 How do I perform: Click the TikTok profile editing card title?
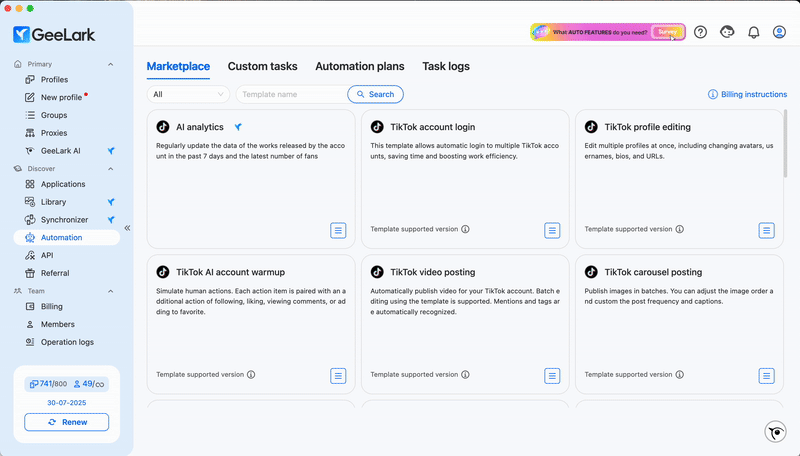tap(647, 127)
